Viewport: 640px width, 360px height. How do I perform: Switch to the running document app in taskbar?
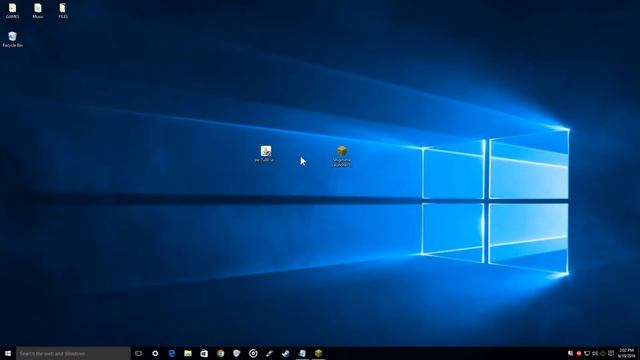[x=302, y=353]
